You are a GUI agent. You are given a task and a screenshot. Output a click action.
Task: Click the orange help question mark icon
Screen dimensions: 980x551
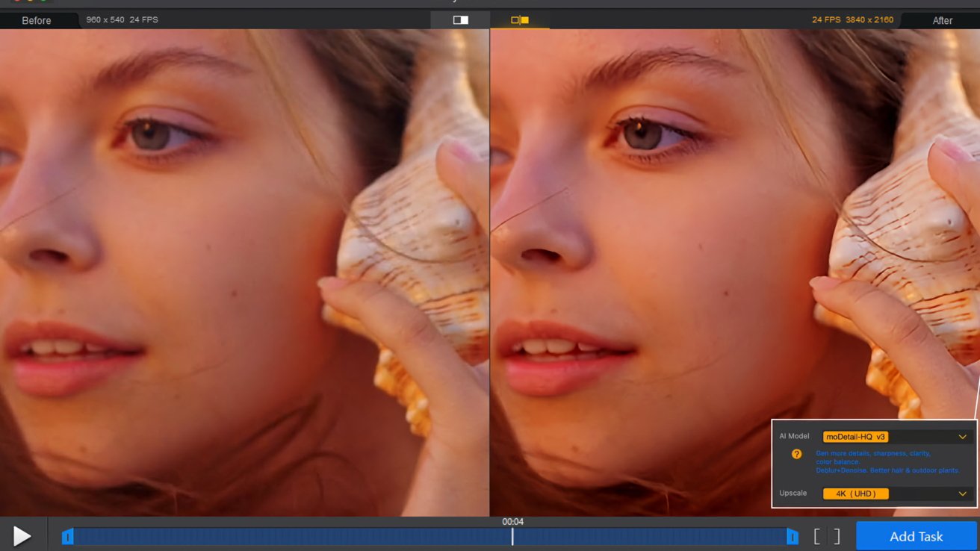[796, 454]
